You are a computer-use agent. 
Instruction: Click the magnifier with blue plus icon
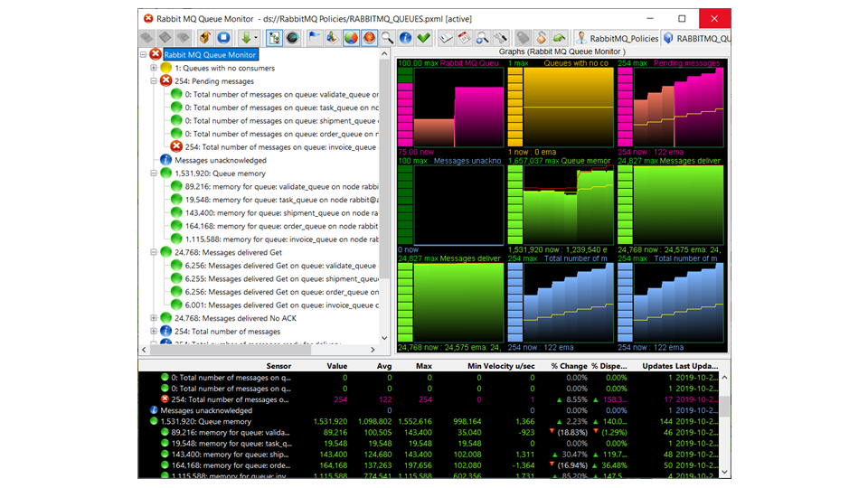pos(482,38)
